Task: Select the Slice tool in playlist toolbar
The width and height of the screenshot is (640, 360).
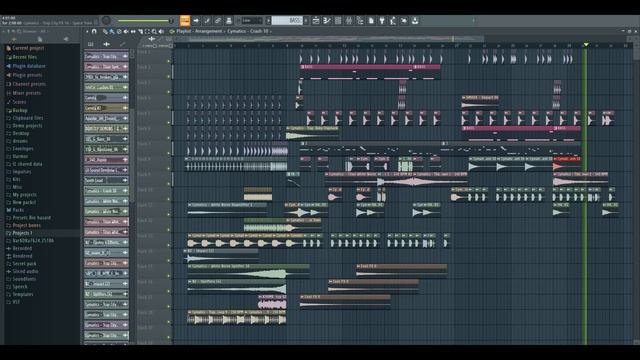Action: pyautogui.click(x=140, y=31)
